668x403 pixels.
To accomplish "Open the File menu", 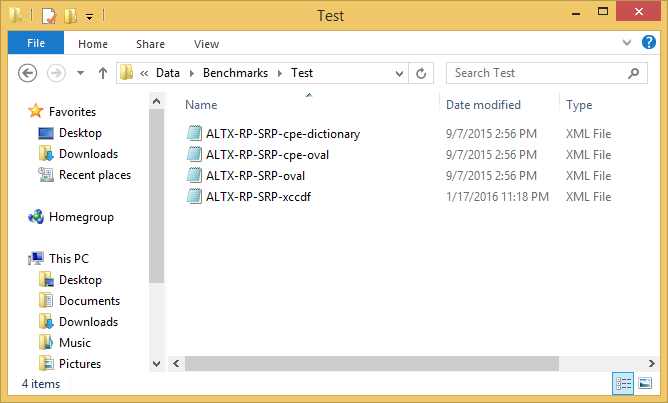I will pyautogui.click(x=36, y=43).
